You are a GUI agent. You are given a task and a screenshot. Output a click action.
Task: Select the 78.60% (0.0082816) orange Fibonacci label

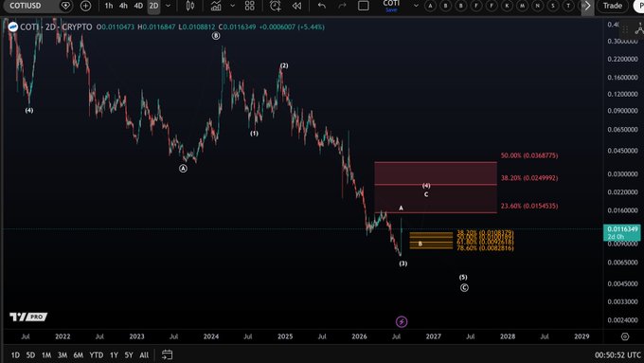click(x=485, y=248)
